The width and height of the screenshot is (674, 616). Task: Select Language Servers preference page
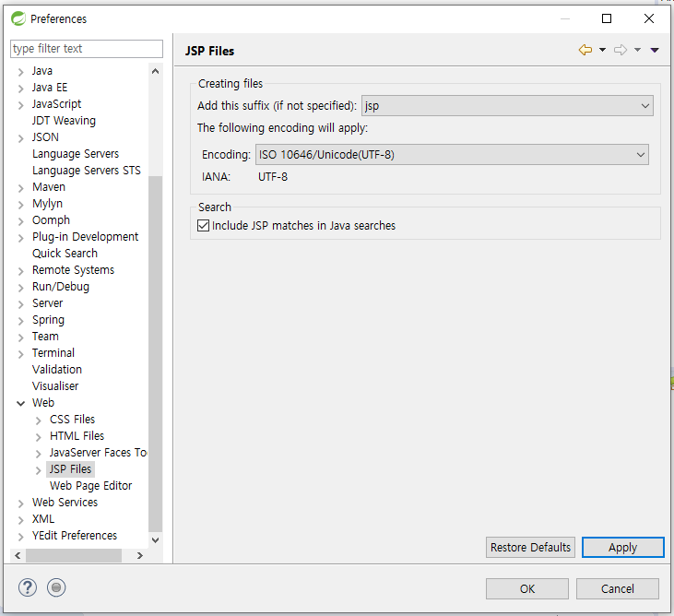pyautogui.click(x=76, y=154)
